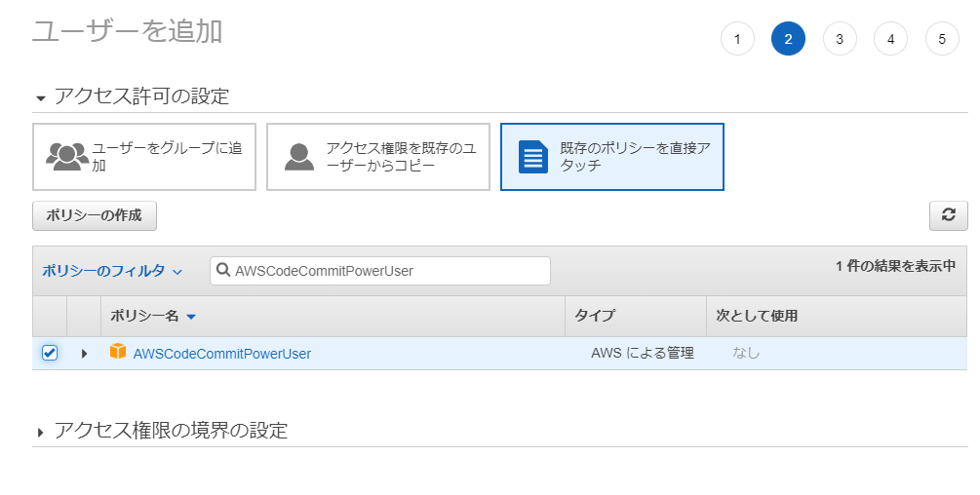980x495 pixels.
Task: Expand the AWSCodeCommitPowerUser row details arrow
Action: 85,354
